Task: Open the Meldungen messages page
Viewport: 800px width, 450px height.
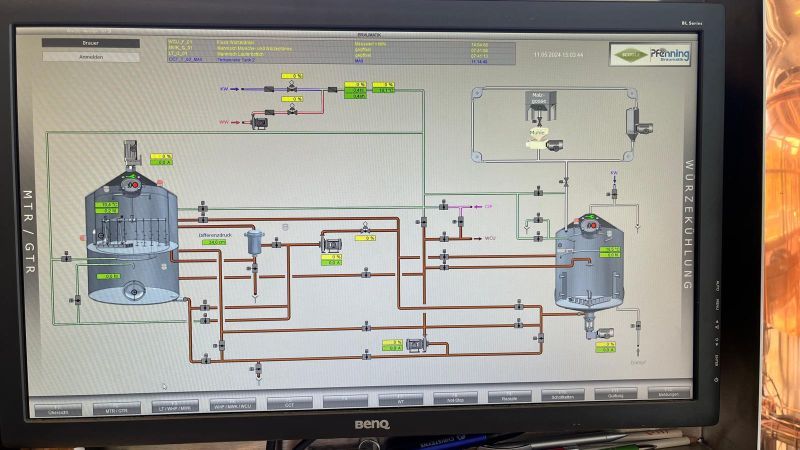Action: pos(668,392)
